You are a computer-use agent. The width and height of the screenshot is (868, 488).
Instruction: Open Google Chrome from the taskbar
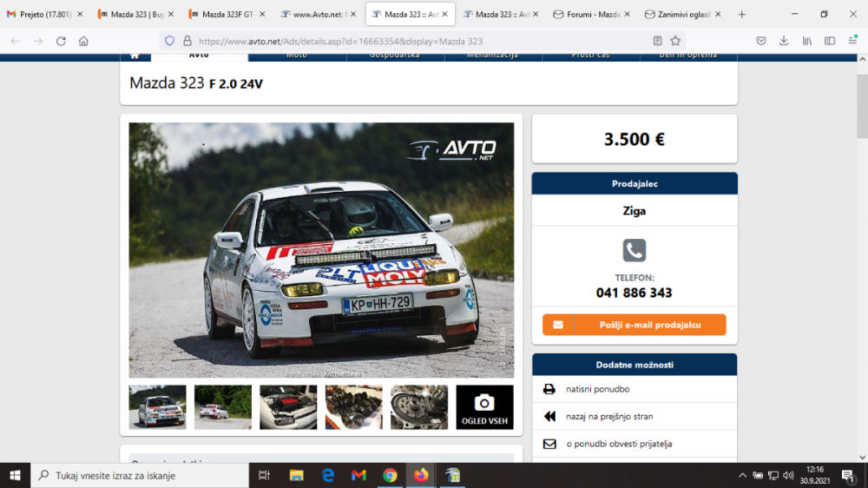[x=390, y=475]
